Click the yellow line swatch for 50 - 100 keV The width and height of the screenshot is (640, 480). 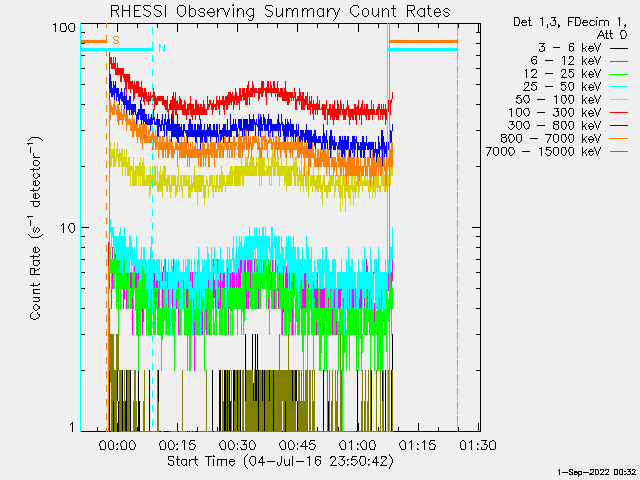(x=619, y=100)
